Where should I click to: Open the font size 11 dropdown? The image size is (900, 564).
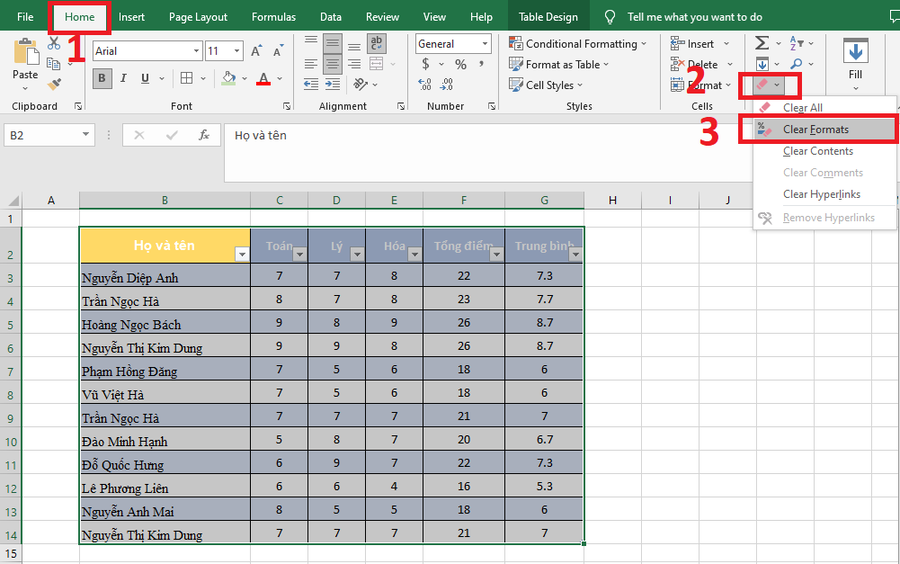coord(236,51)
